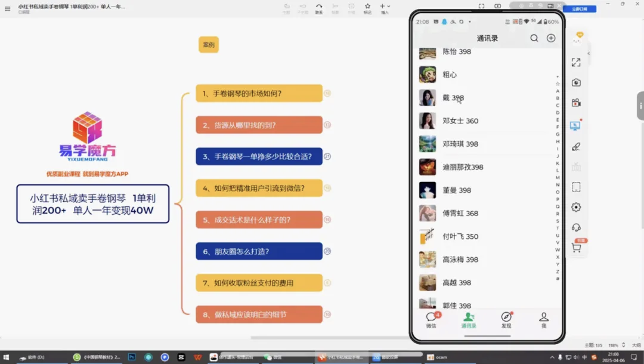Image resolution: width=644 pixels, height=364 pixels.
Task: Start screen recording with the video camera icon
Action: tap(576, 103)
